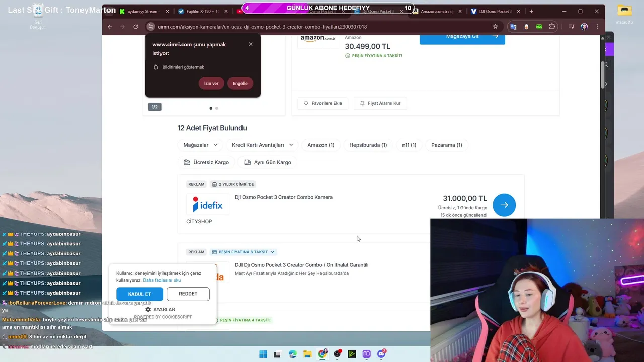
Task: Select the first image carousel dot
Action: click(211, 108)
